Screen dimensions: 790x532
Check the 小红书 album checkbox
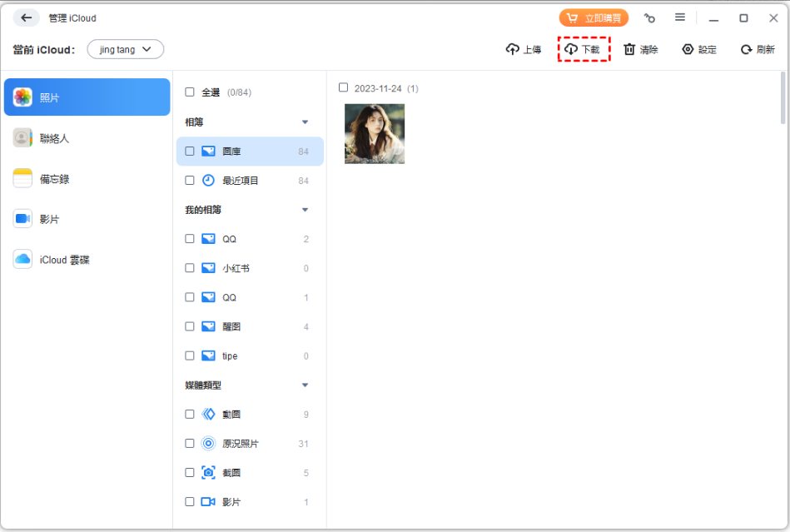click(190, 268)
